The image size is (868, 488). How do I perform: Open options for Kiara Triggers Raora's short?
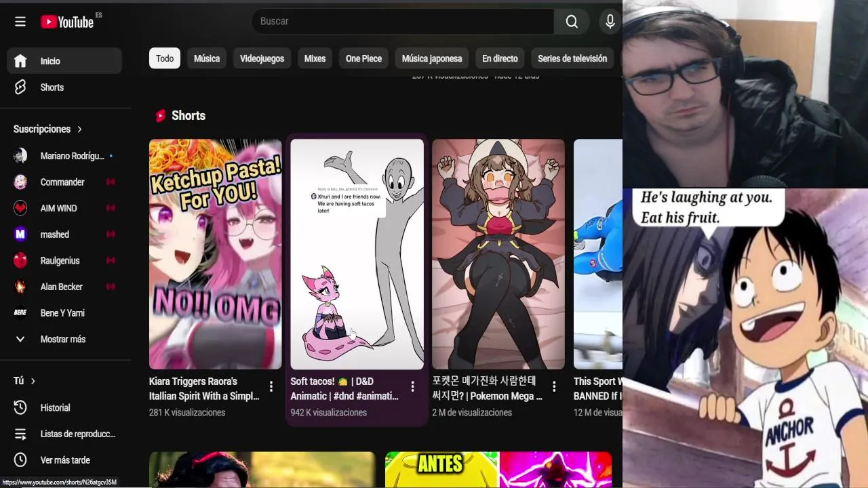pyautogui.click(x=271, y=386)
